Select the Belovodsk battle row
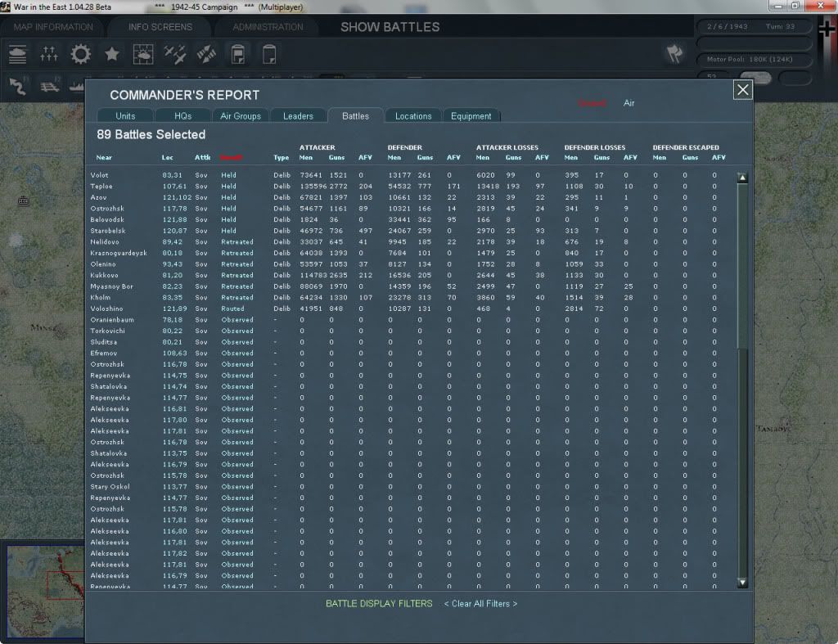The image size is (838, 644). (x=411, y=219)
